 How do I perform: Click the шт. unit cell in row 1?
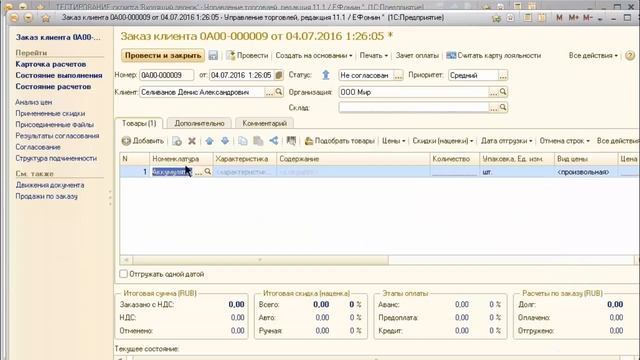[x=517, y=172]
